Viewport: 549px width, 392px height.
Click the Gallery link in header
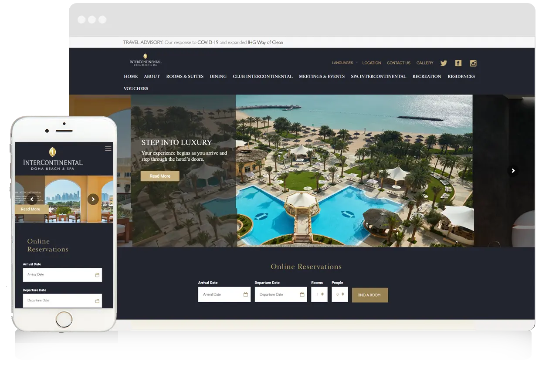tap(425, 63)
